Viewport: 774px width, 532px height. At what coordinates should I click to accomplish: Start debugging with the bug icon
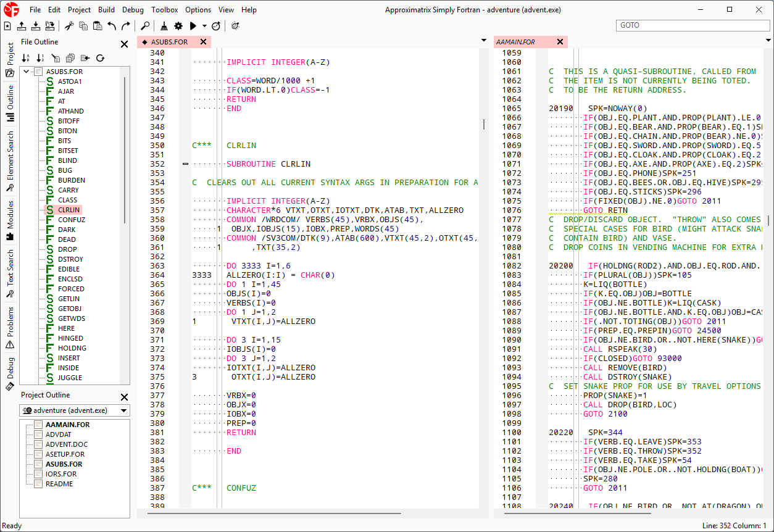[235, 26]
